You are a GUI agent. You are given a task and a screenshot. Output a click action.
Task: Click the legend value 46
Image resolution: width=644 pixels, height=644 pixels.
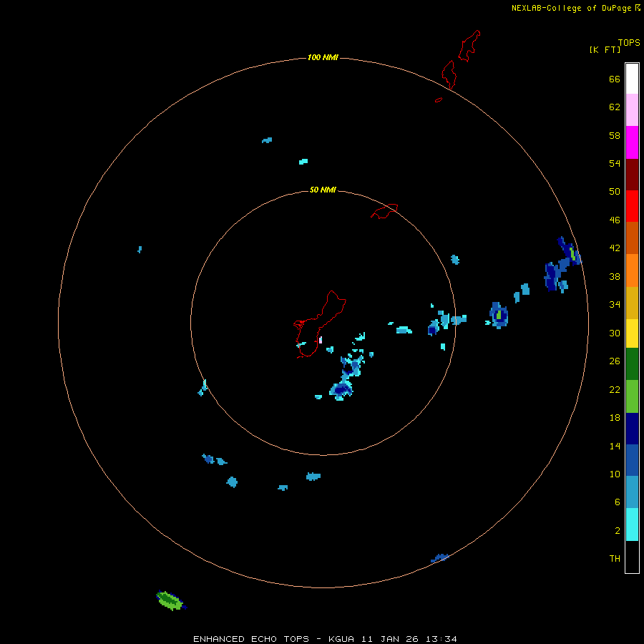615,220
